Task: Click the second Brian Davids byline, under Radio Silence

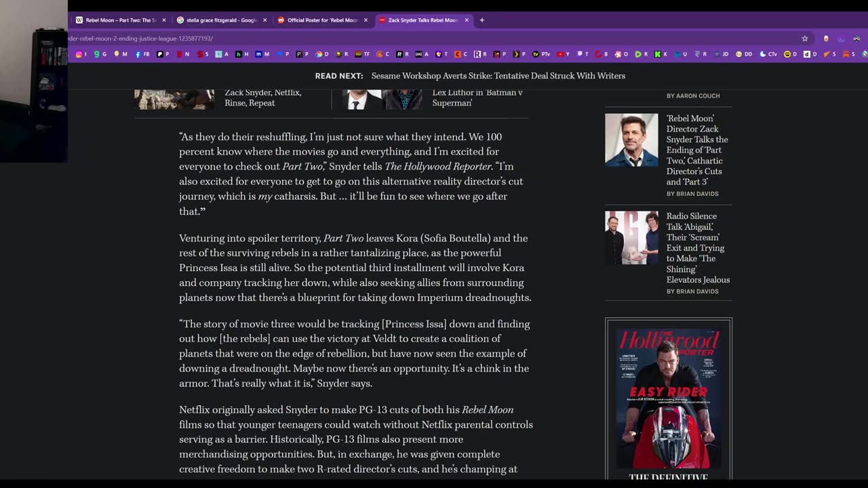Action: [692, 291]
